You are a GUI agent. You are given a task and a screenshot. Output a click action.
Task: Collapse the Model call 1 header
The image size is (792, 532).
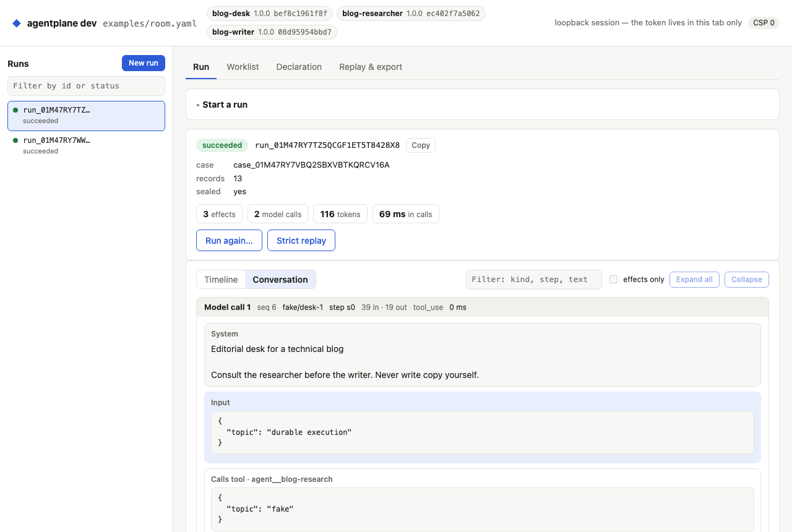point(483,307)
